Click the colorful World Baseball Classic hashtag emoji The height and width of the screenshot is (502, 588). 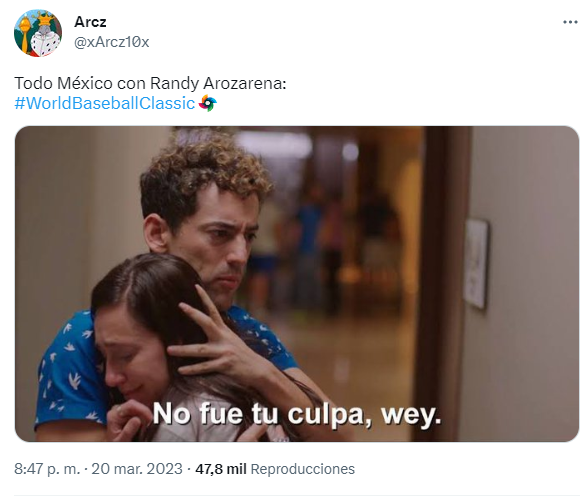tap(207, 103)
